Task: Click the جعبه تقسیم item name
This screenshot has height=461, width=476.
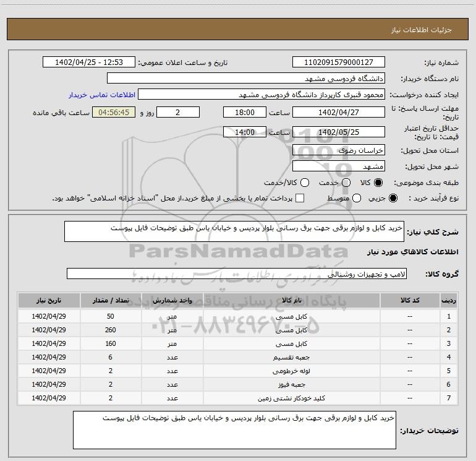Action: (x=291, y=358)
